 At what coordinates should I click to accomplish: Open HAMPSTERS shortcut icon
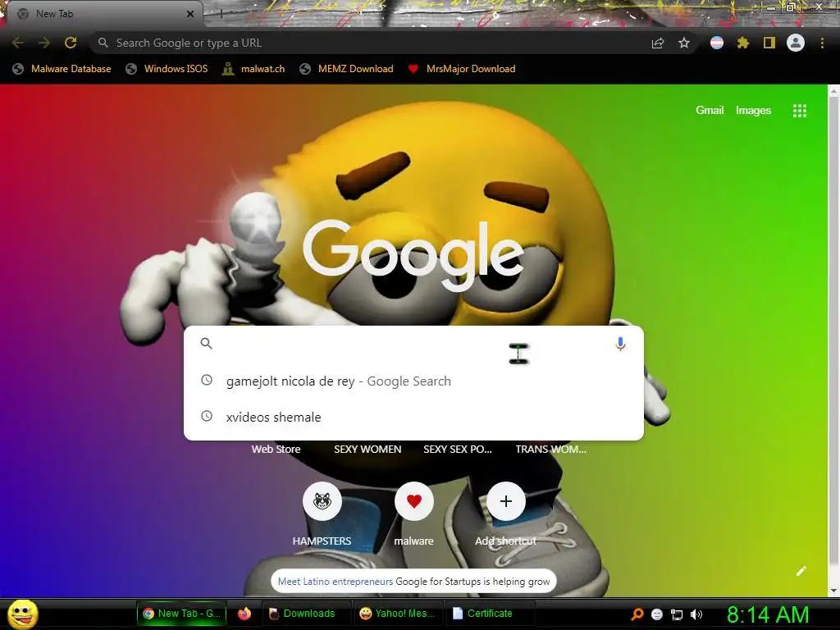pyautogui.click(x=322, y=501)
